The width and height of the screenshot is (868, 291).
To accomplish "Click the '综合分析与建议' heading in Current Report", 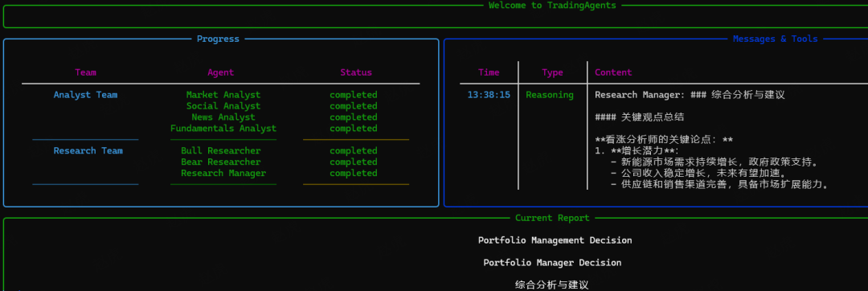I will (551, 285).
